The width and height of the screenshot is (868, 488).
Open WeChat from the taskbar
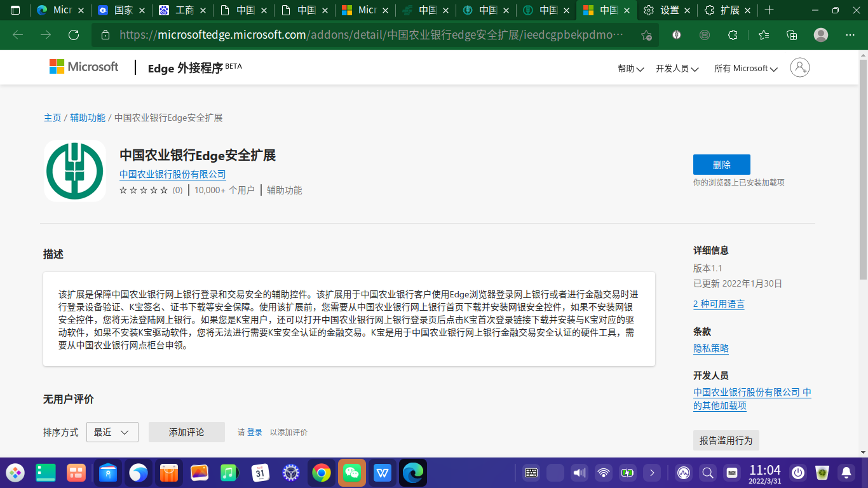pos(352,473)
